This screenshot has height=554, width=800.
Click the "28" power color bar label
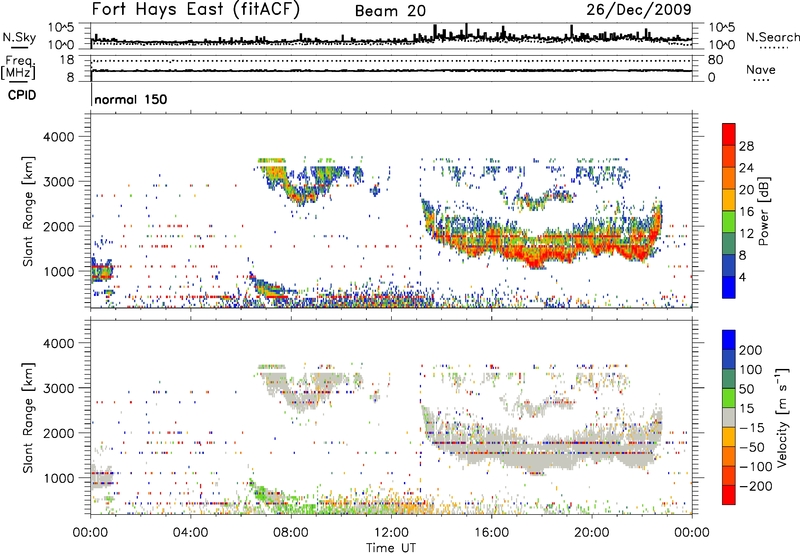pyautogui.click(x=746, y=146)
